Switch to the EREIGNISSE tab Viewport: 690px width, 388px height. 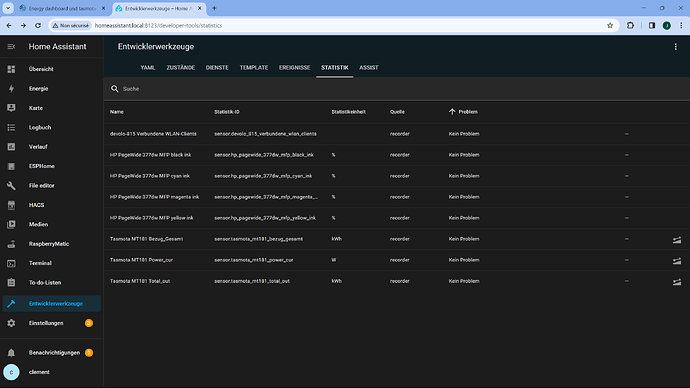pos(294,68)
